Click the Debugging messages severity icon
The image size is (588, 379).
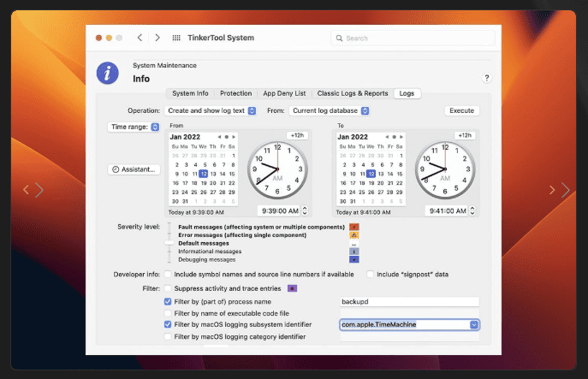click(x=354, y=259)
